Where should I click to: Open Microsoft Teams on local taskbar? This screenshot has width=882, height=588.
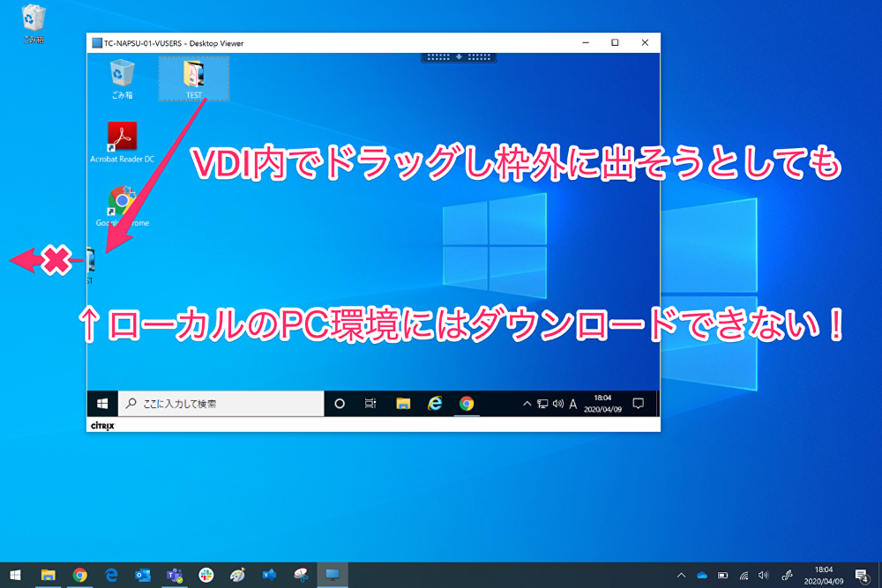click(175, 575)
